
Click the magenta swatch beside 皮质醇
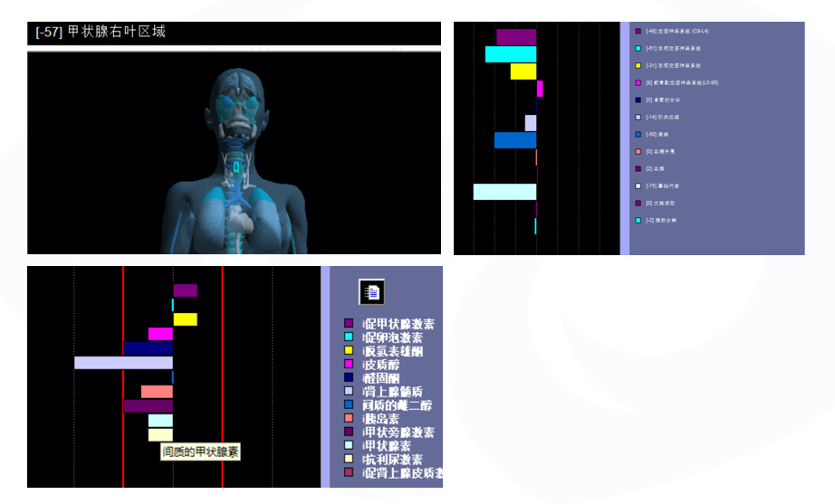(349, 364)
